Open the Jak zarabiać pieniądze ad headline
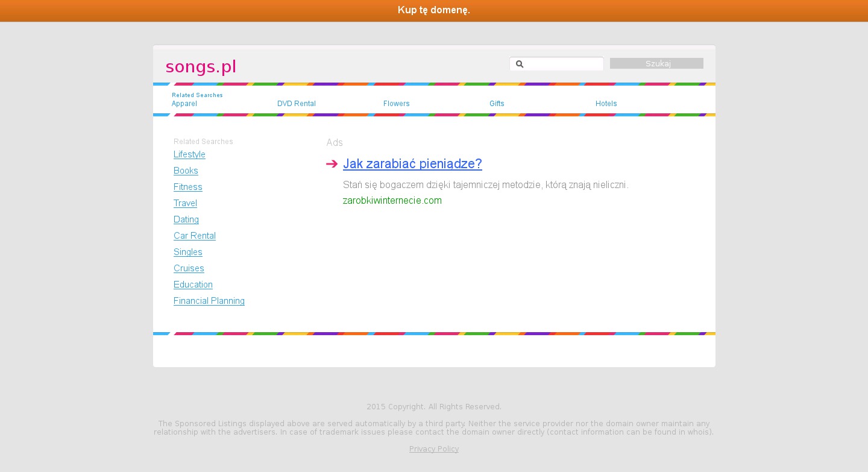 (x=412, y=164)
